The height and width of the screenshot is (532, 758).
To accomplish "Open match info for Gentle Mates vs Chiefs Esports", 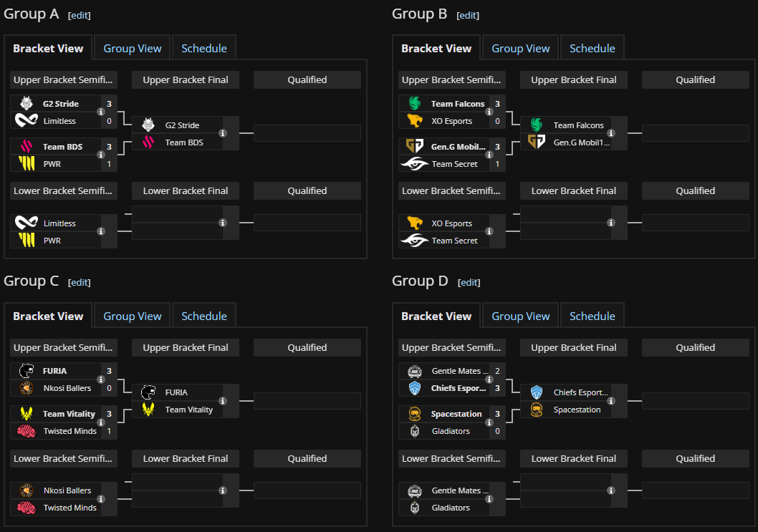I will coord(489,379).
